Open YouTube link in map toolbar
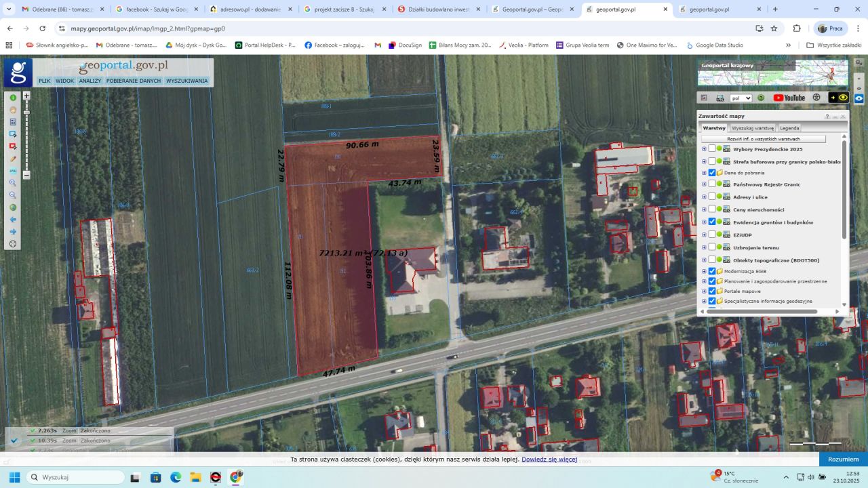Screen dimensions: 868x488 click(x=789, y=98)
